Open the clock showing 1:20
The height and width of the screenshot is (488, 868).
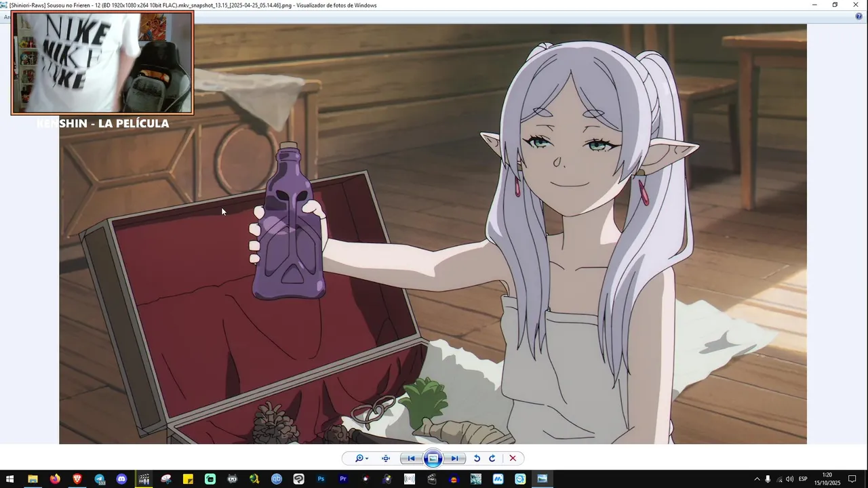tap(827, 479)
